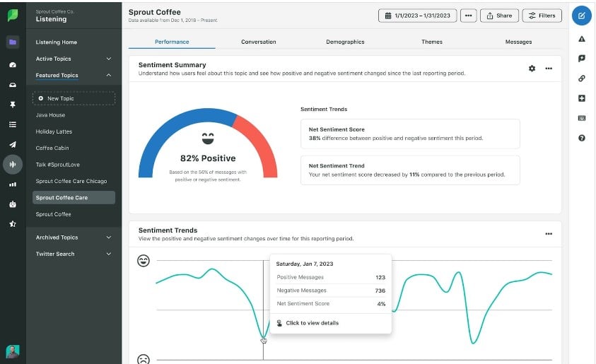Open the help question mark icon
This screenshot has height=364, width=596.
582,138
